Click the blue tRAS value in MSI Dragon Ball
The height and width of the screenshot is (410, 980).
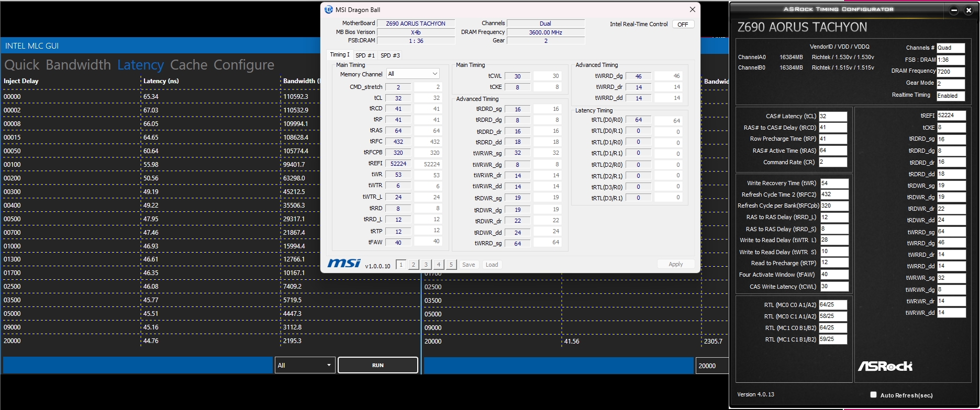pyautogui.click(x=398, y=131)
